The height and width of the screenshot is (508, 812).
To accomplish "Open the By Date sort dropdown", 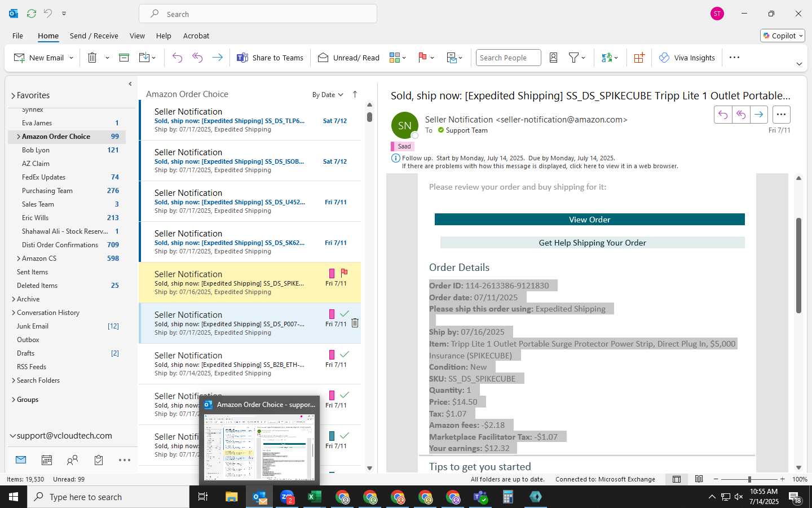I will [x=328, y=95].
